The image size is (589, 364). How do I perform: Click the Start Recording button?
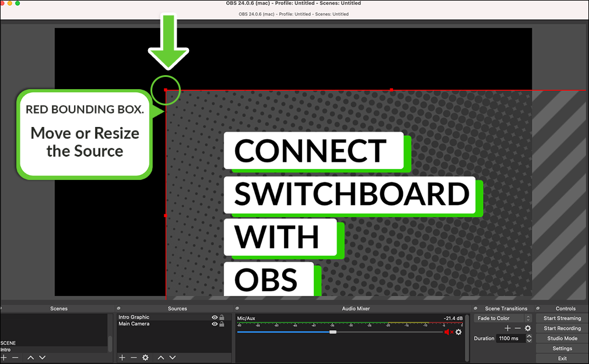(x=562, y=328)
